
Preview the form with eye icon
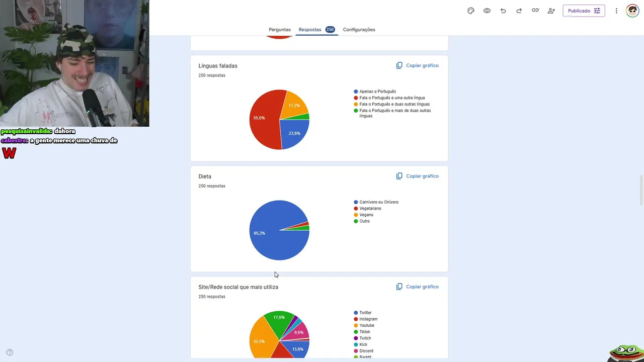pos(487,11)
